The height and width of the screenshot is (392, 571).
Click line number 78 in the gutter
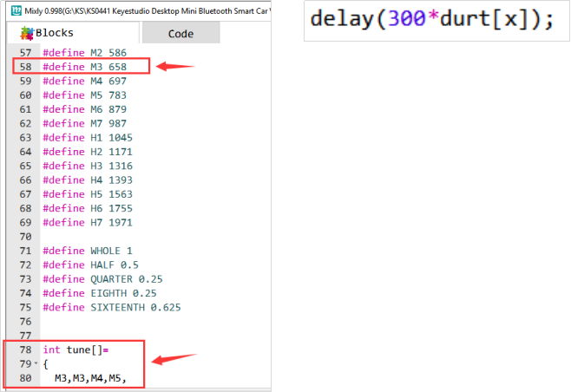pyautogui.click(x=24, y=350)
